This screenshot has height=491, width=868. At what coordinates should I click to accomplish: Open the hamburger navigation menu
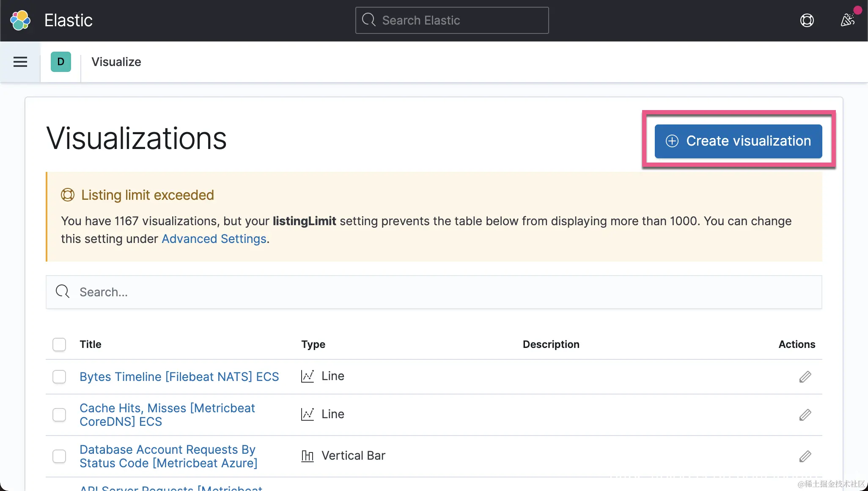20,62
